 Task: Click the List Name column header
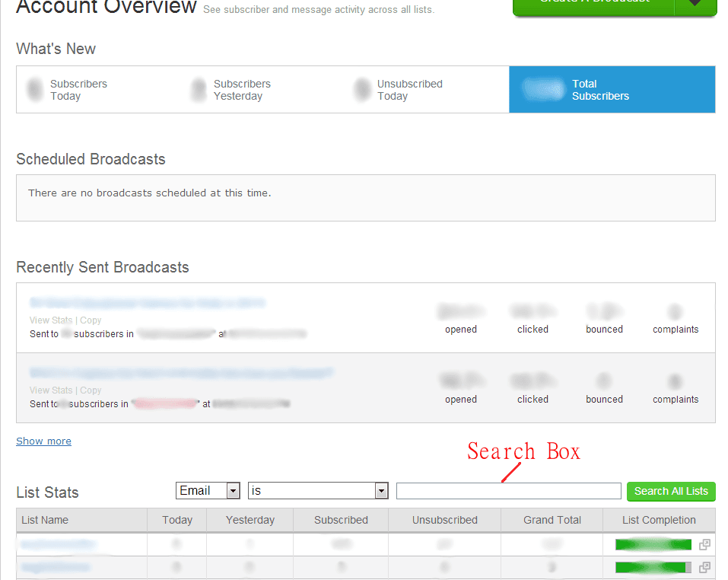point(81,520)
